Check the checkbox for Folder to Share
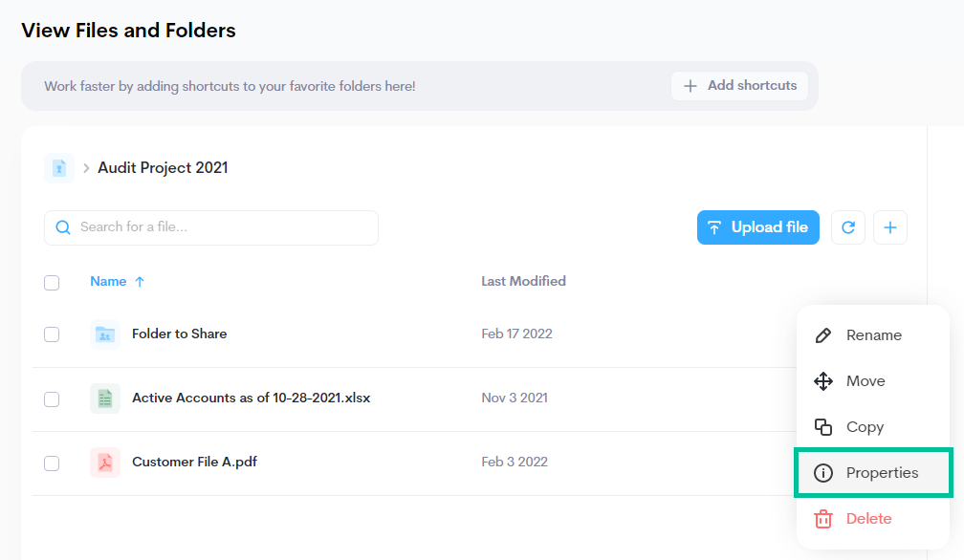Viewport: 964px width, 560px height. 52,334
